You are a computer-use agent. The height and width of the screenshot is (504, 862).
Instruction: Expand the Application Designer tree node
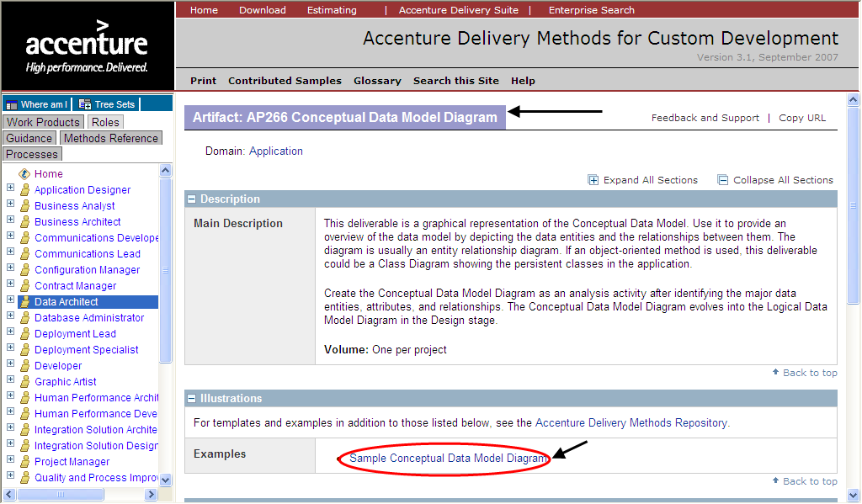coord(10,188)
